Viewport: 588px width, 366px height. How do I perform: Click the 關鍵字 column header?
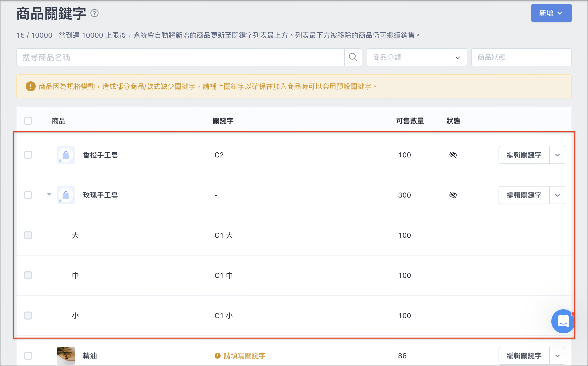pos(223,121)
